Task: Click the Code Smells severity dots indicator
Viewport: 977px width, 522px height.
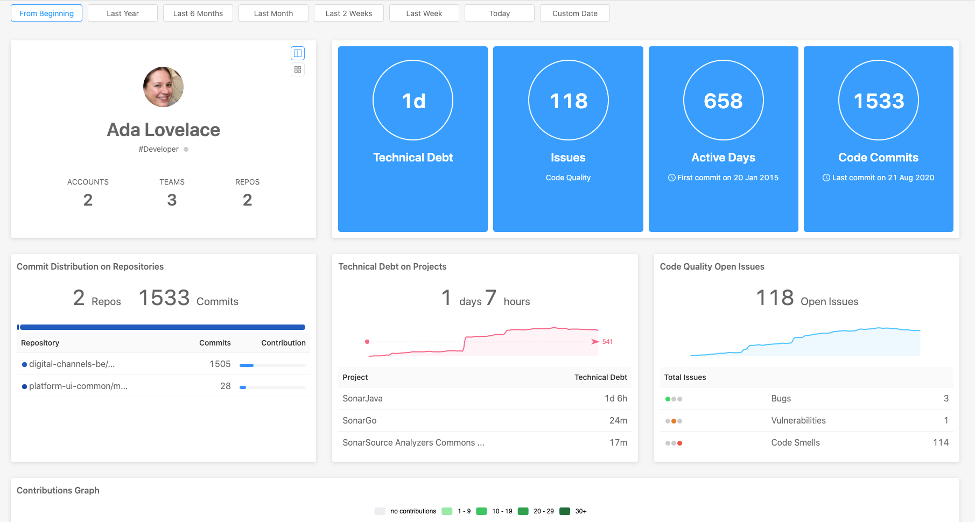Action: click(x=673, y=443)
